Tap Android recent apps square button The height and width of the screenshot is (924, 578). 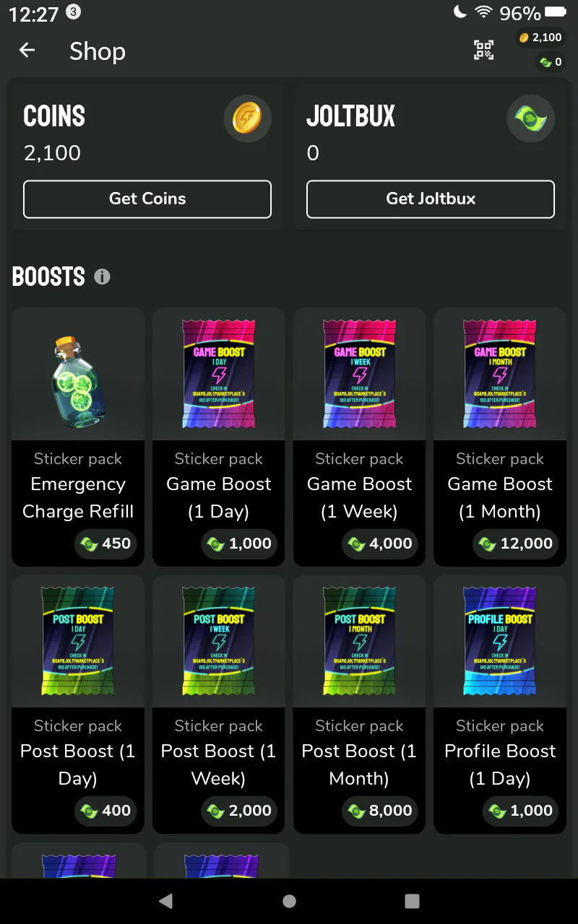point(412,901)
